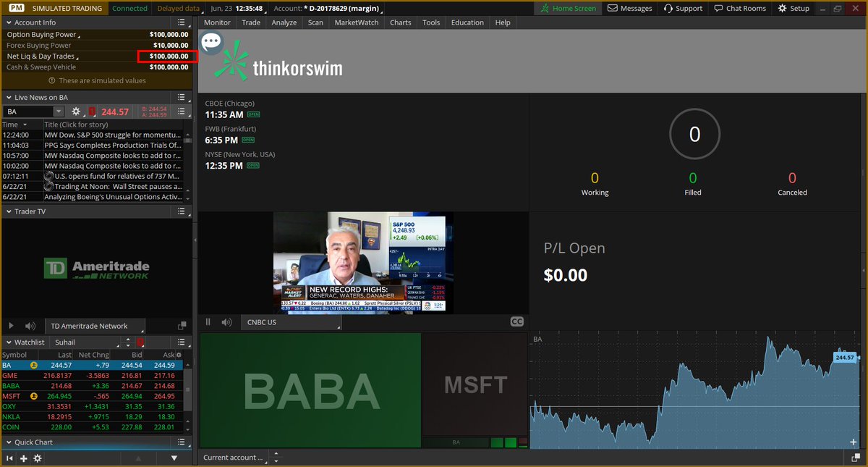
Task: Open the PPG Says Completes Production Trials story
Action: [113, 145]
